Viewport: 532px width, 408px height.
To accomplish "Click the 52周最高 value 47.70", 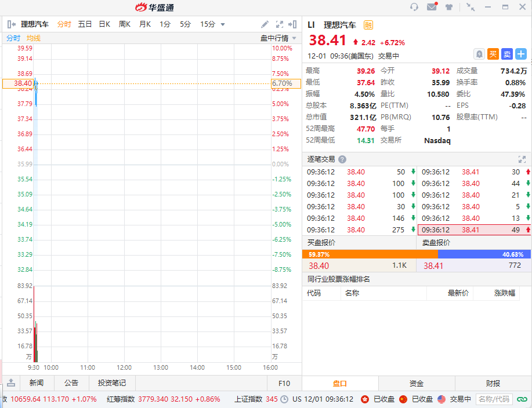I will tap(365, 129).
